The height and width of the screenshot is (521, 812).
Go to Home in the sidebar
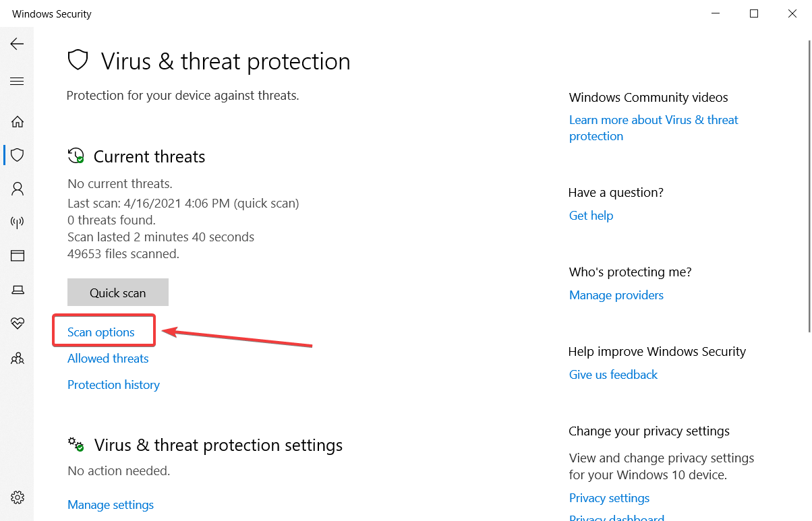tap(18, 122)
